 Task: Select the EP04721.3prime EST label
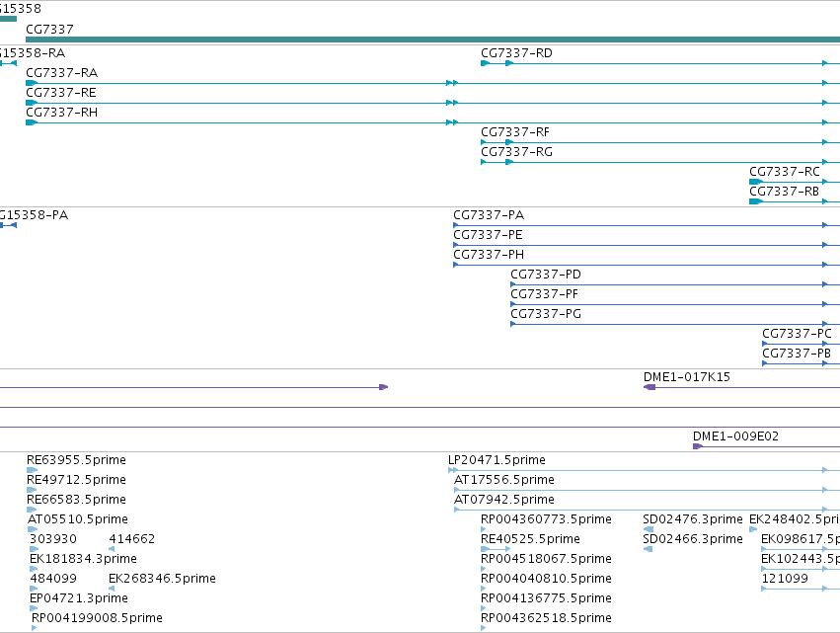click(x=79, y=598)
